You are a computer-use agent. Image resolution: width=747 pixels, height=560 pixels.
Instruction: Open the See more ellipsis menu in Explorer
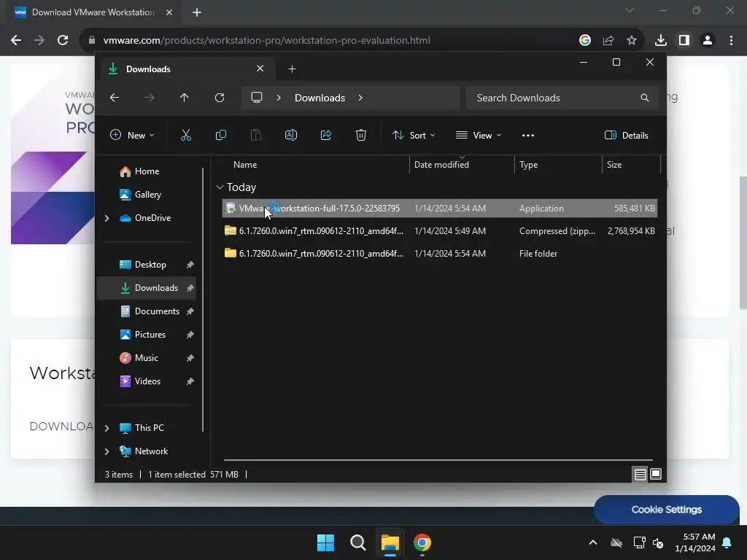click(x=528, y=135)
